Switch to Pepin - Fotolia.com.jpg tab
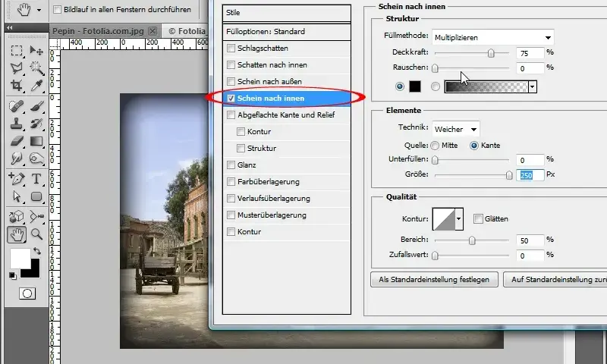This screenshot has width=607, height=364. point(98,31)
